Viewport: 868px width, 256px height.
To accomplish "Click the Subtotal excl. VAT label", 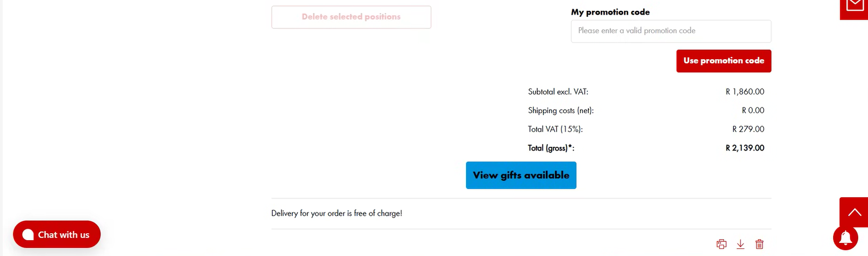I will 558,92.
